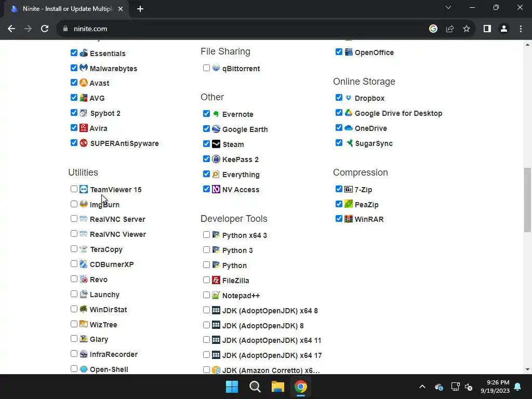Click the Avast orange icon

coord(84,83)
